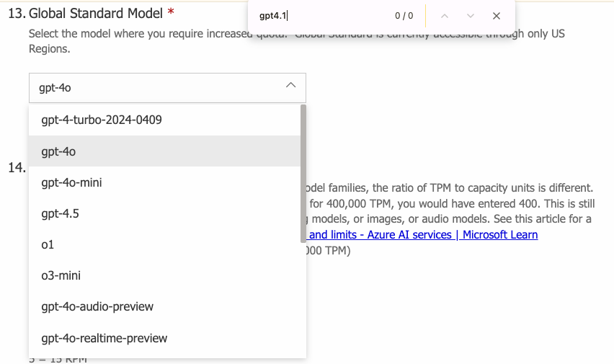
Task: Choose gpt-4.5 model option
Action: click(x=164, y=213)
